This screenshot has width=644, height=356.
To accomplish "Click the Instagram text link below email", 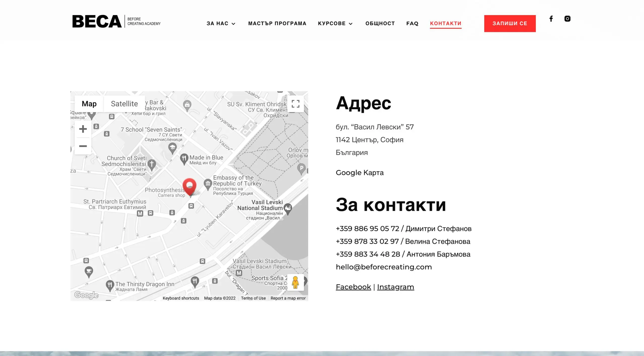I will click(395, 287).
